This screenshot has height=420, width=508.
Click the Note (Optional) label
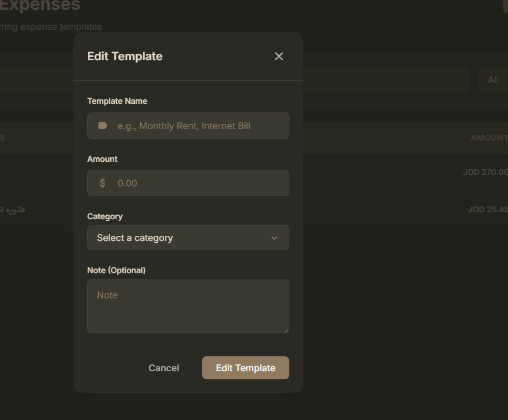117,270
